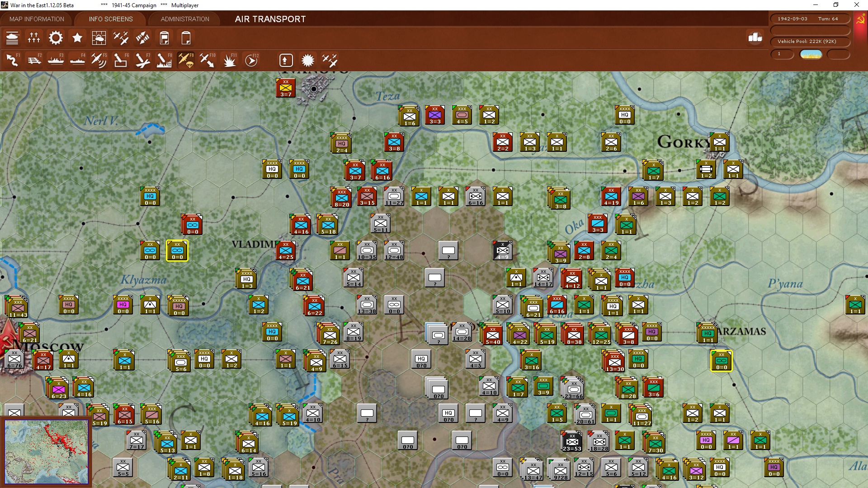Select the F6 bomb unit icon
This screenshot has width=868, height=488.
pos(121,60)
